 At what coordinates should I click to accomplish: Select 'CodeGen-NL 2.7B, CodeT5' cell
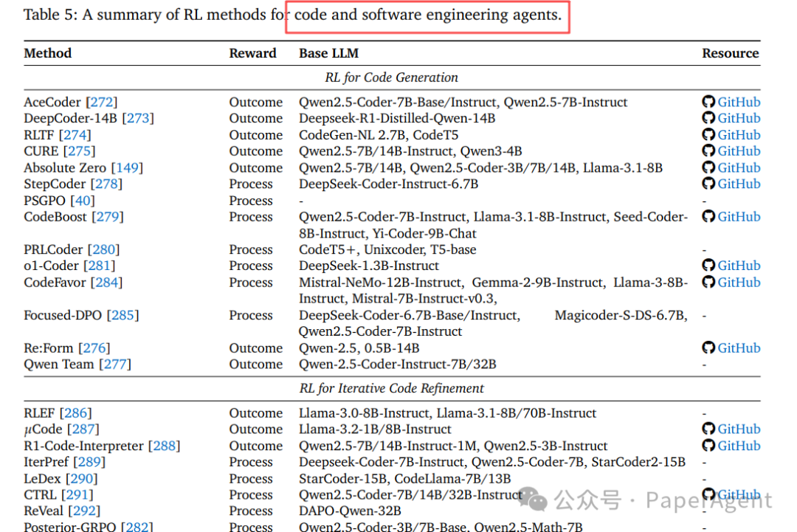tap(379, 135)
